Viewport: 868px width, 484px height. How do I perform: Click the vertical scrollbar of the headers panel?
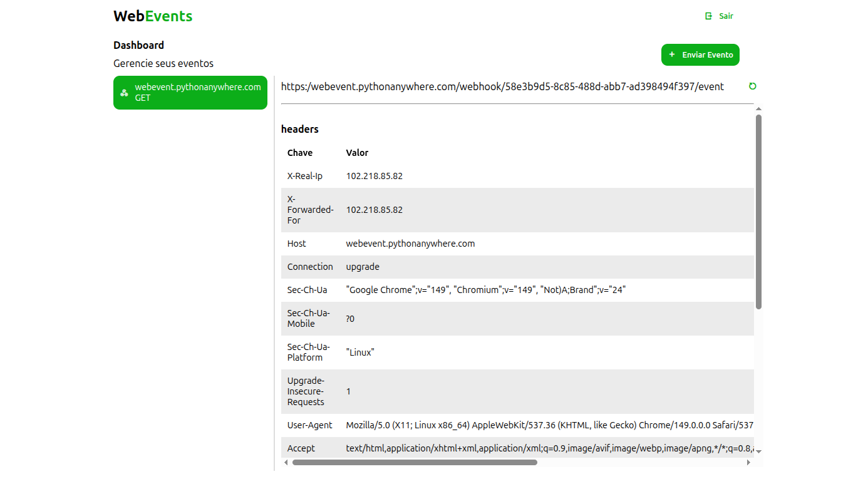pos(758,212)
